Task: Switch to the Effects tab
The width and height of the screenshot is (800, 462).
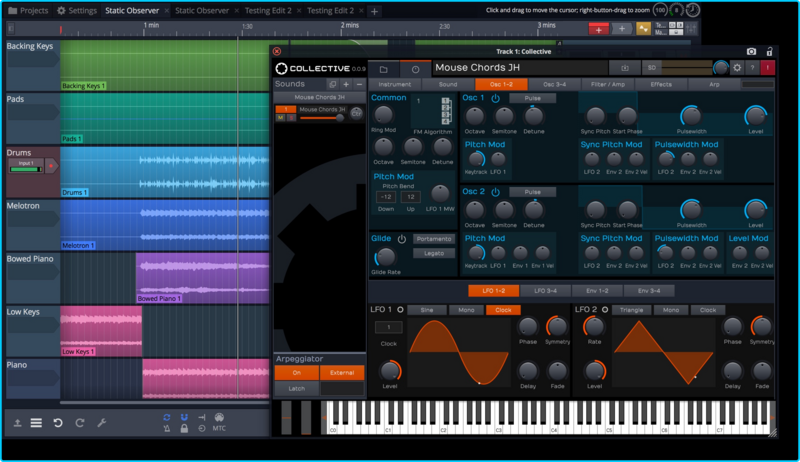Action: click(x=661, y=85)
